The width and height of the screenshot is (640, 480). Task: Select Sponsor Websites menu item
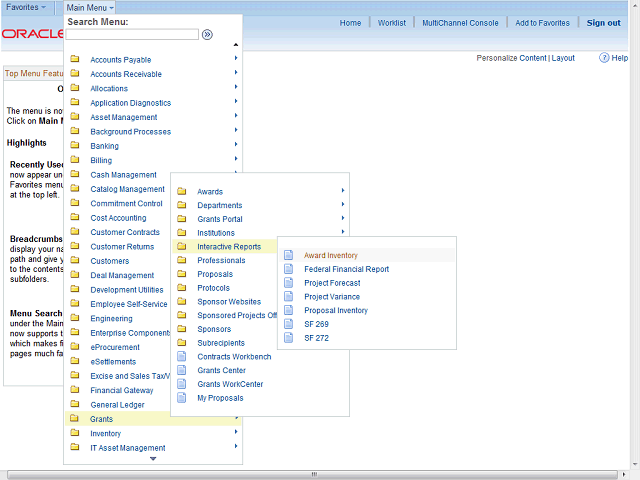tap(229, 302)
